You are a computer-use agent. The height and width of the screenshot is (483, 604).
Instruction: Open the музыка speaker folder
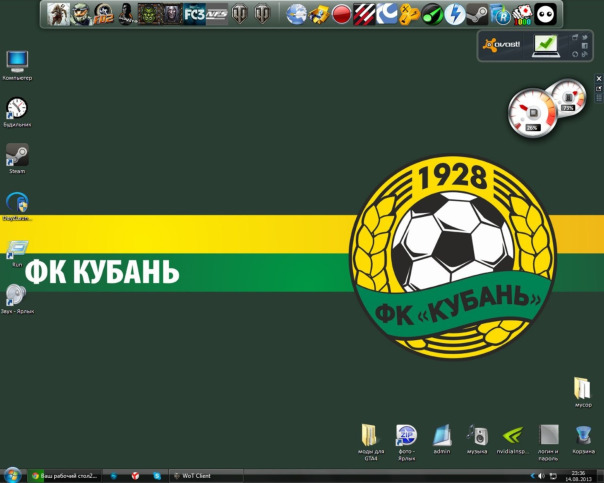[x=477, y=439]
